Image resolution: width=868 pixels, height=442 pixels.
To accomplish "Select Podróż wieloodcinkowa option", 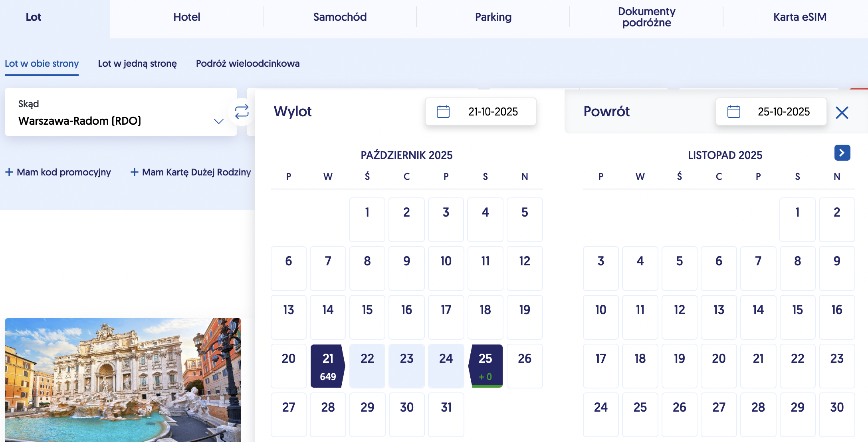I will pos(248,64).
